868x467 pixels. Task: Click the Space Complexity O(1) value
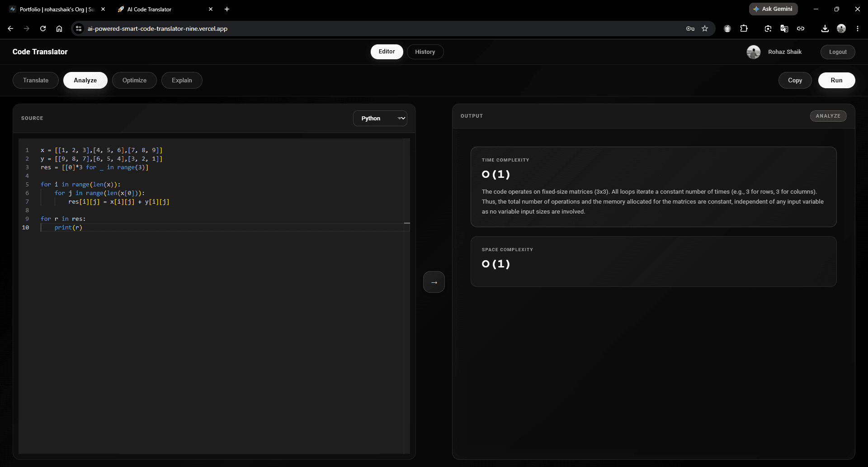click(x=496, y=264)
